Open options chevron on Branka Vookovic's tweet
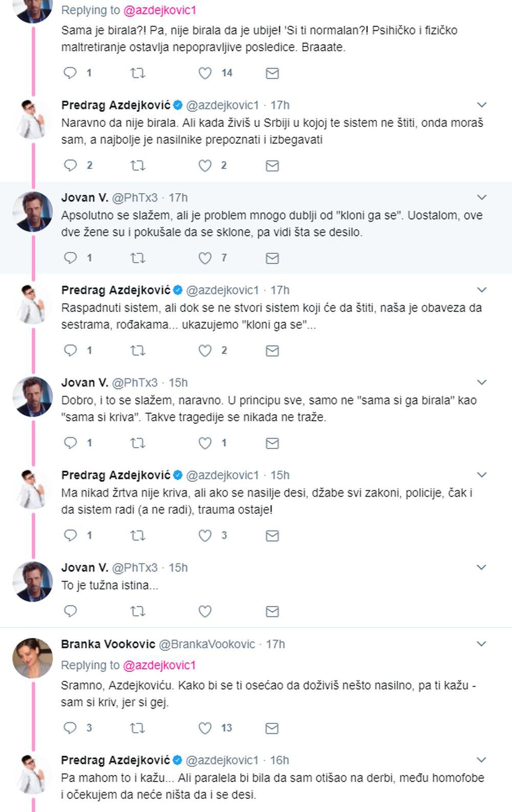The width and height of the screenshot is (512, 812). (481, 644)
